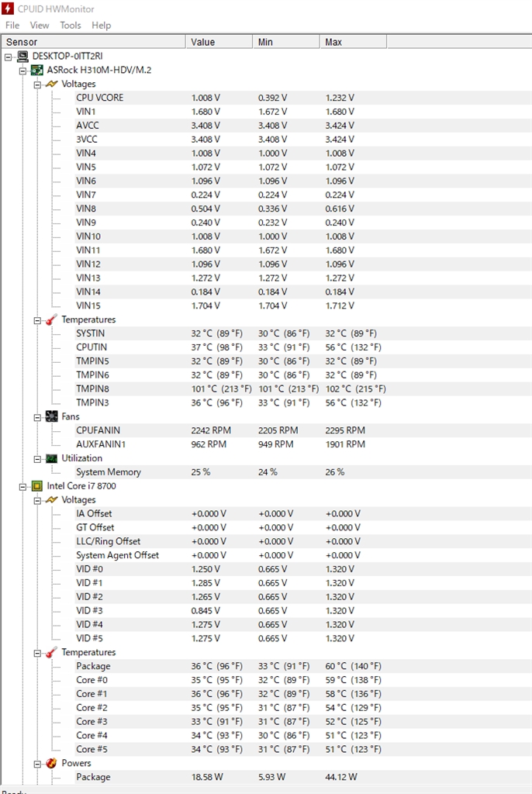Click the 44.12 W package max value

(x=341, y=777)
